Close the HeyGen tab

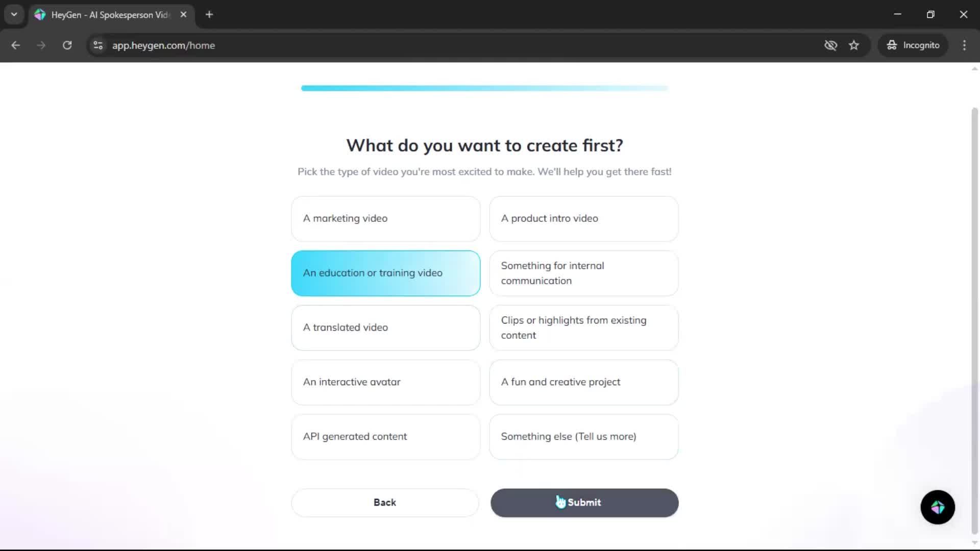(183, 15)
